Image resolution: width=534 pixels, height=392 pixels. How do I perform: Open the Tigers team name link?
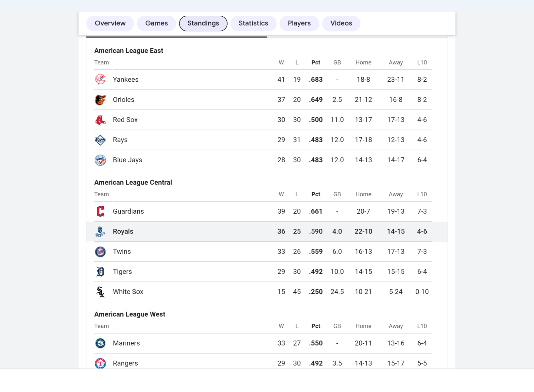(x=122, y=272)
